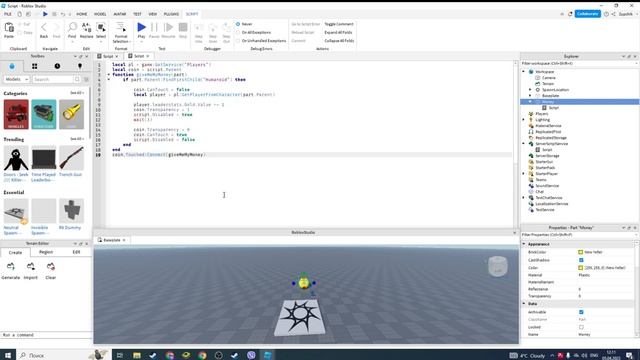The image size is (640, 360).
Task: Collapse the Appearance properties section
Action: 524,244
